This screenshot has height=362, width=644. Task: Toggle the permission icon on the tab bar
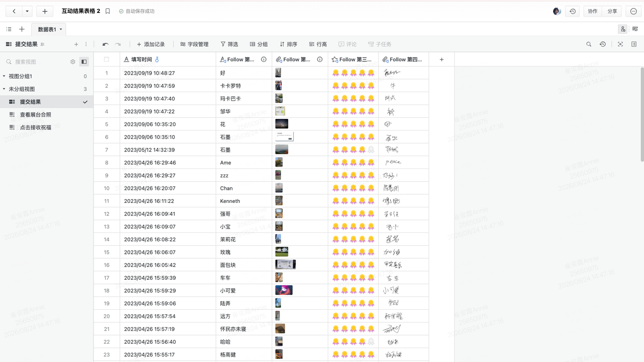(x=623, y=29)
